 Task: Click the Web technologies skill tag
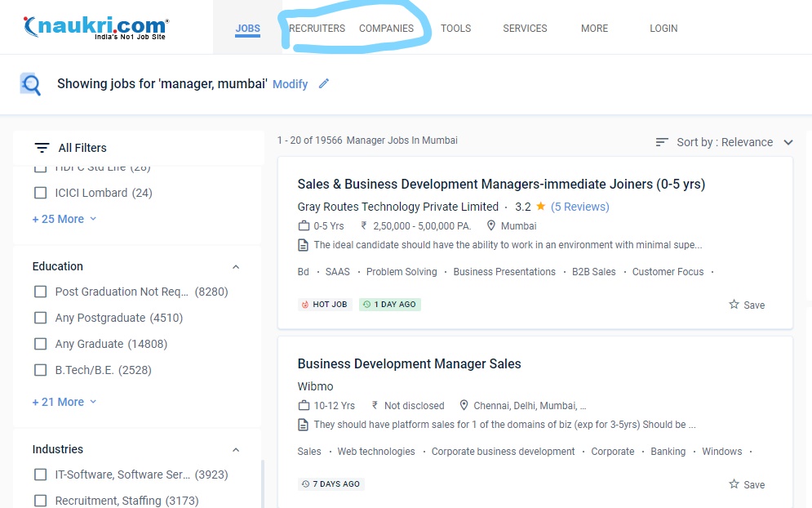click(376, 452)
